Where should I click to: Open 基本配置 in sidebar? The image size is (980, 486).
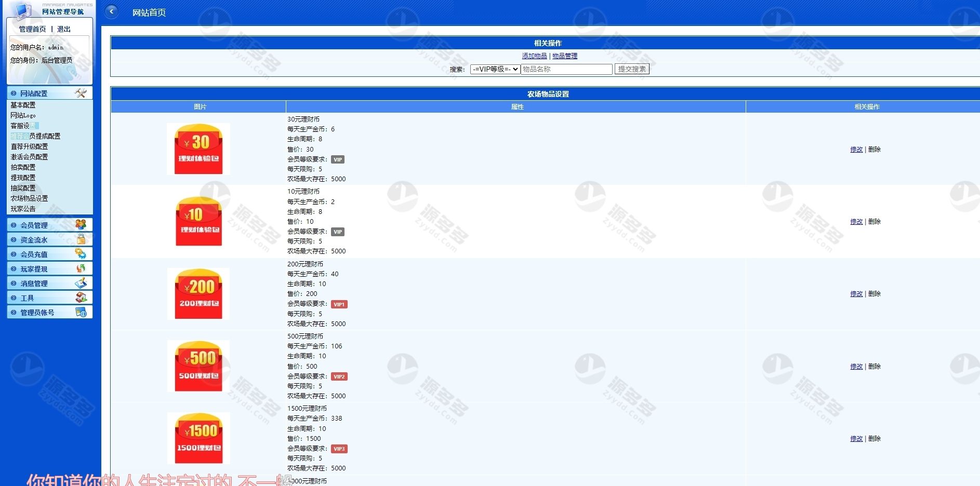click(23, 105)
